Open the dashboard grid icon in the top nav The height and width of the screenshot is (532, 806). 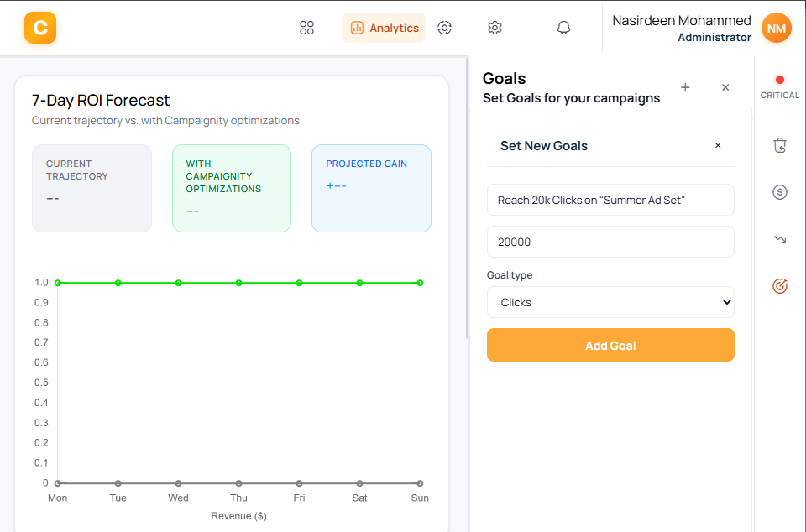(306, 28)
